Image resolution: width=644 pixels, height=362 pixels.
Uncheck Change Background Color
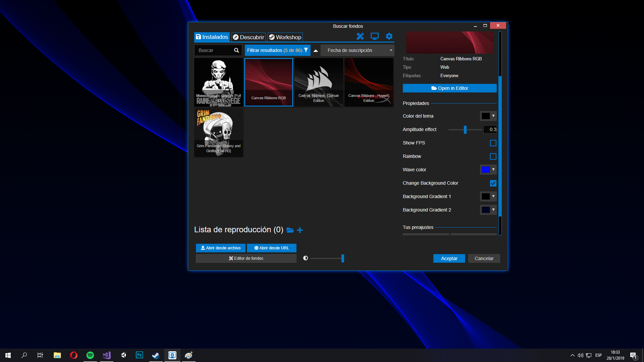[493, 183]
